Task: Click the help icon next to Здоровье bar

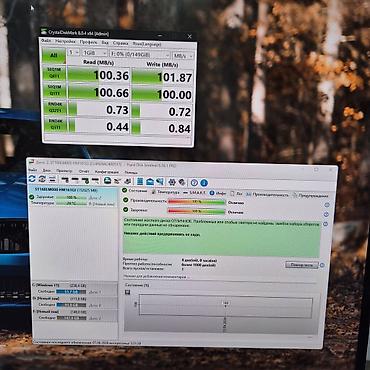Action: (326, 214)
